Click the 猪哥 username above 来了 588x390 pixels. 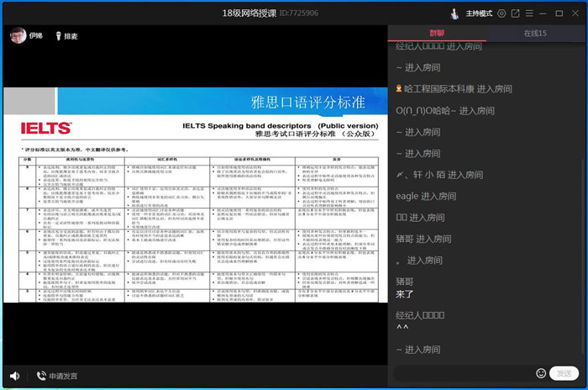click(405, 281)
